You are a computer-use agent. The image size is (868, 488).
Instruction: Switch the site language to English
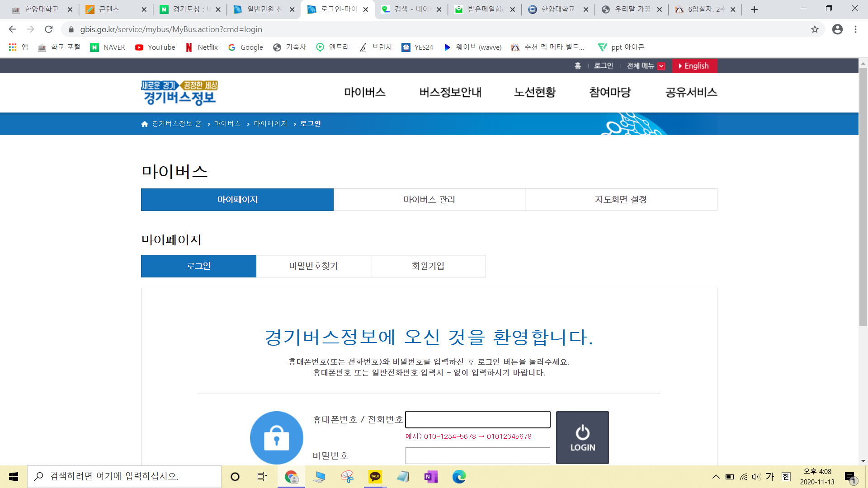(695, 66)
